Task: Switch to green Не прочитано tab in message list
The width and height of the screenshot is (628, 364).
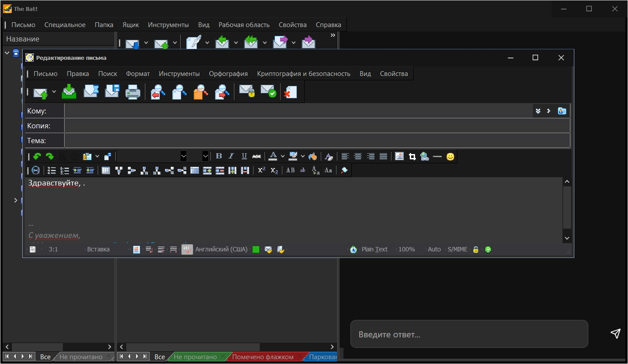Action: [196, 357]
